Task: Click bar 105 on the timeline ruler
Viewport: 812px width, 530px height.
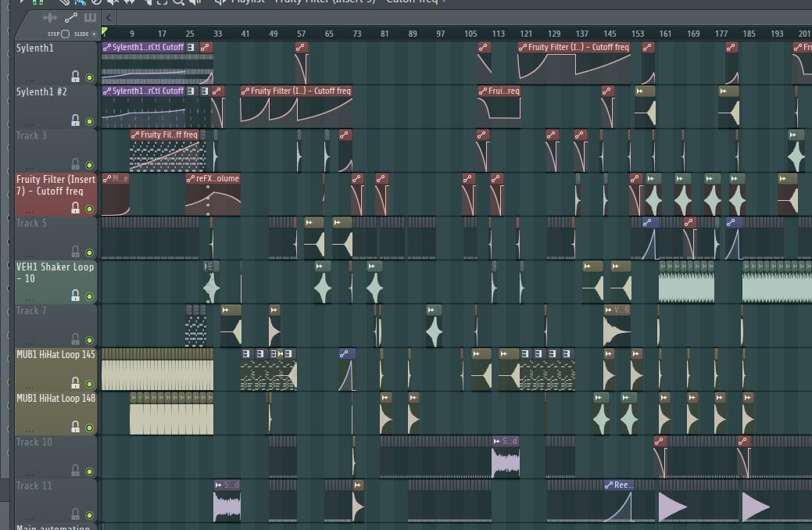Action: coord(470,34)
